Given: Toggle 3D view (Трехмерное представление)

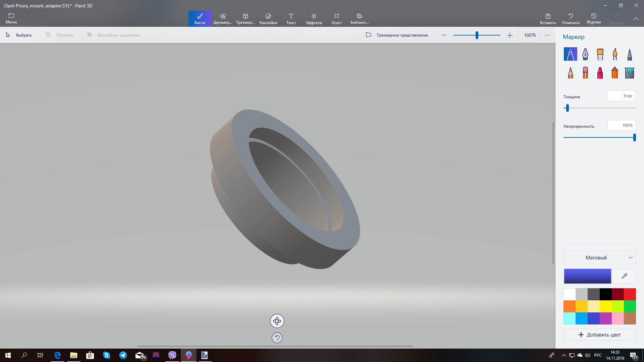Looking at the screenshot, I should click(397, 35).
